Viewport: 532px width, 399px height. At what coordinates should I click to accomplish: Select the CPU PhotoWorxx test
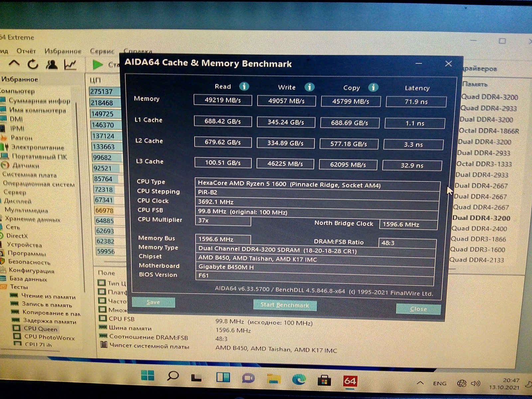pos(50,337)
